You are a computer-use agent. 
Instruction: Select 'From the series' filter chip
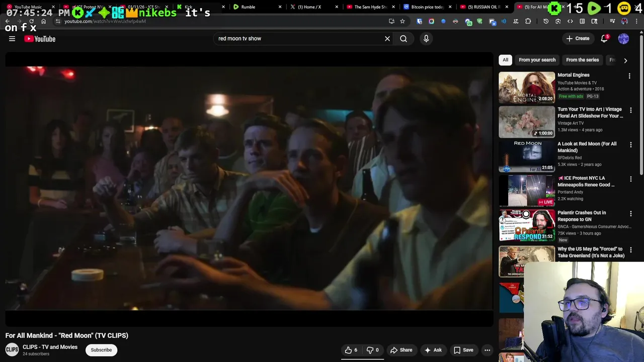(x=582, y=60)
